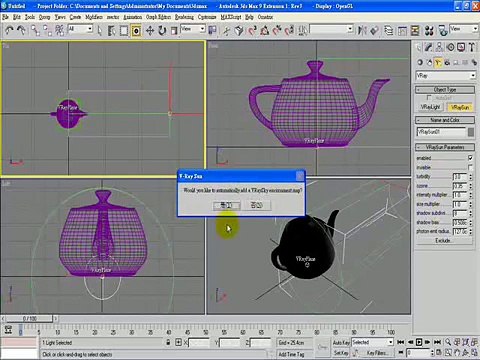Open Render Scene dialog teapot icon
480x360 pixels.
point(442,31)
